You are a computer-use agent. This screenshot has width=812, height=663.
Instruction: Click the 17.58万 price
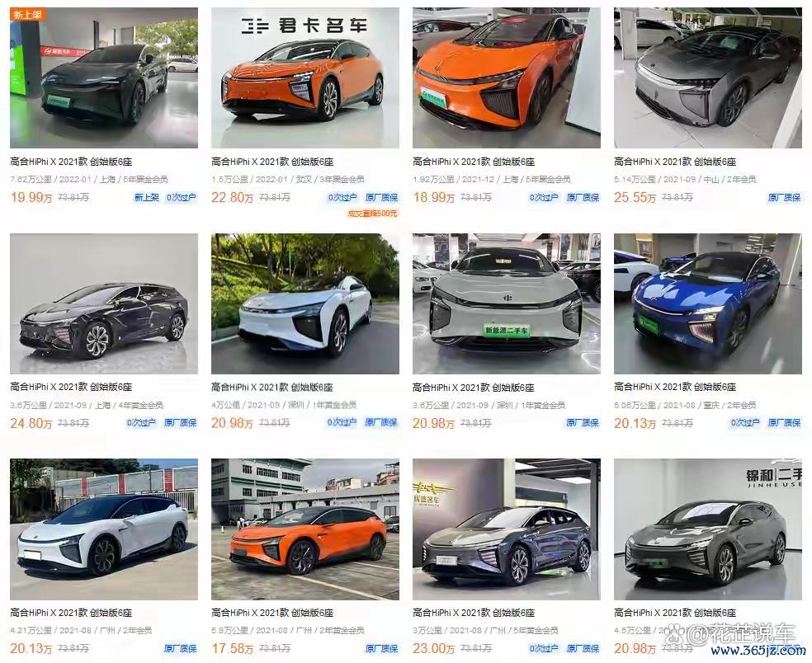coord(232,648)
